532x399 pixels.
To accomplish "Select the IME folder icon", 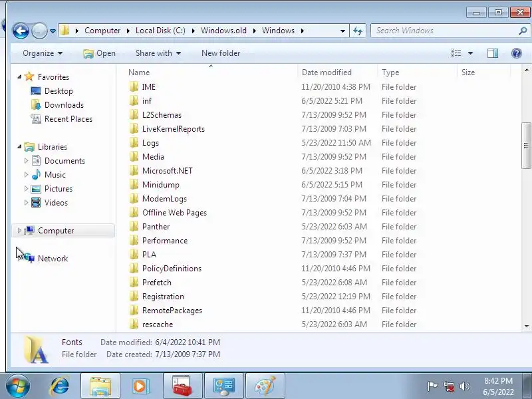I will tap(134, 87).
